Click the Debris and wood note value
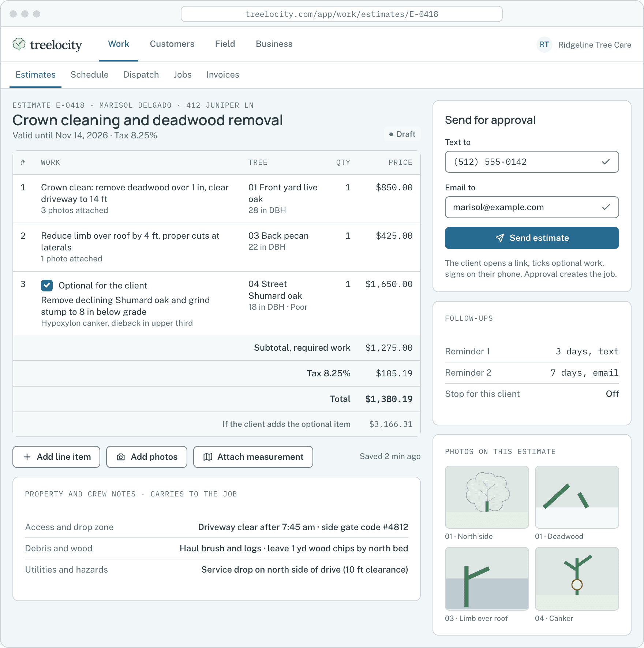Viewport: 644px width, 648px height. point(294,548)
